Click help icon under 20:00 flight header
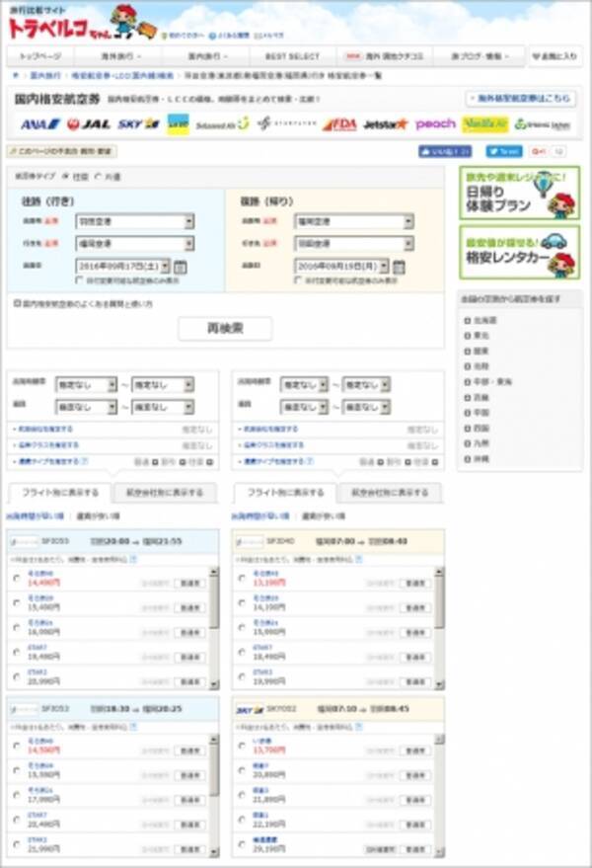 click(133, 560)
